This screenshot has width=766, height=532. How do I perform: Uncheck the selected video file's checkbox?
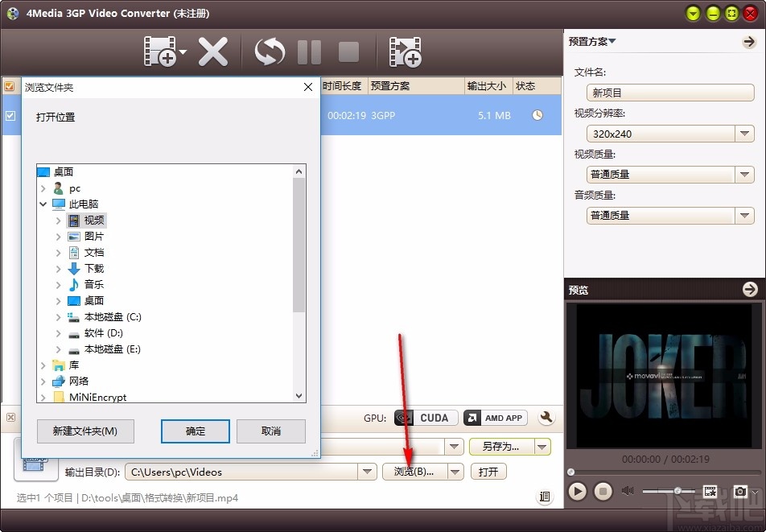pos(10,115)
